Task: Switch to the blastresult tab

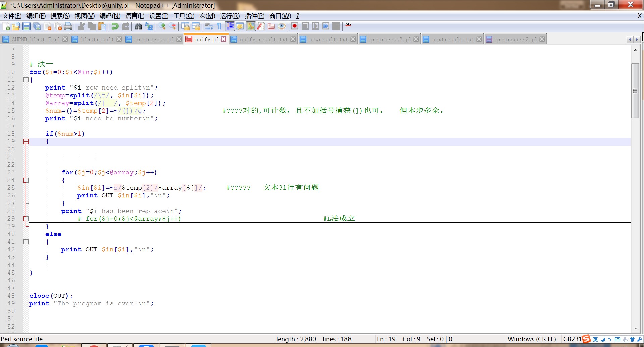Action: tap(97, 39)
